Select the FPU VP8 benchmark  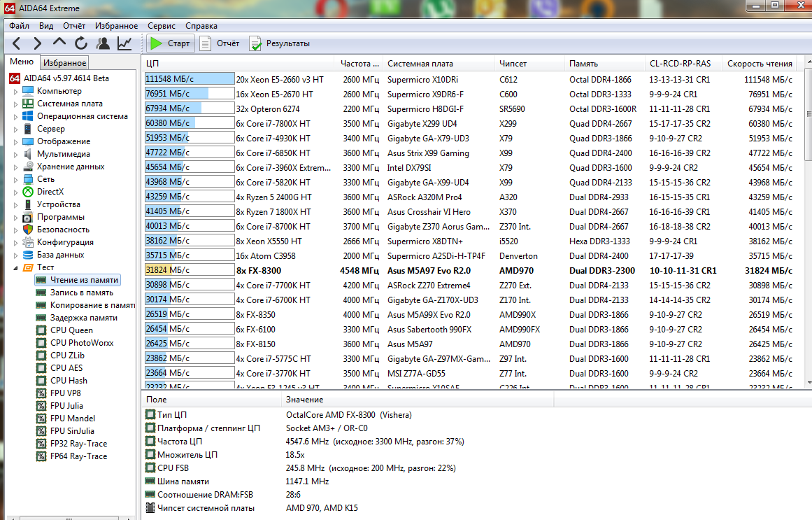click(59, 393)
